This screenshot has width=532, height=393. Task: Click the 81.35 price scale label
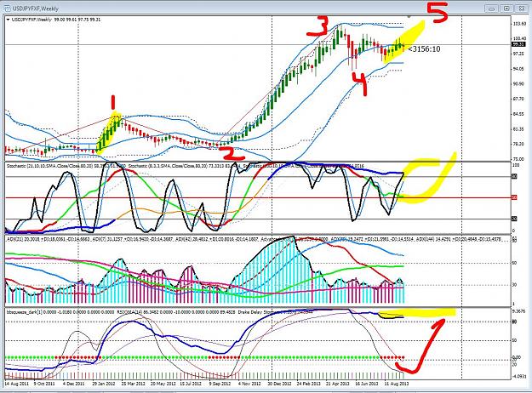click(518, 129)
